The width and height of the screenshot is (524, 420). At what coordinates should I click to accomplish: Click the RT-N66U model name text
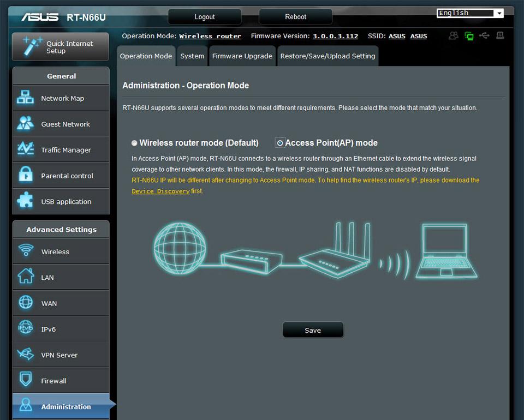[86, 17]
